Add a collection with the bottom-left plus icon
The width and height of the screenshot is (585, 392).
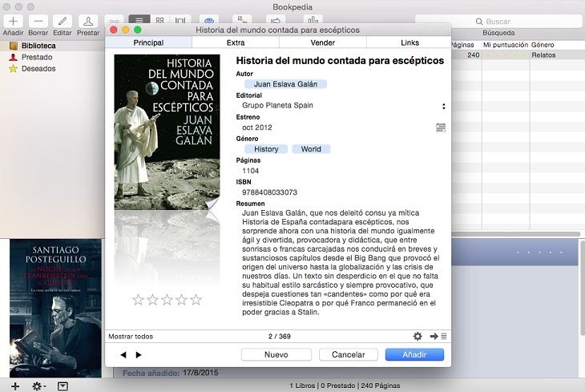(15, 386)
